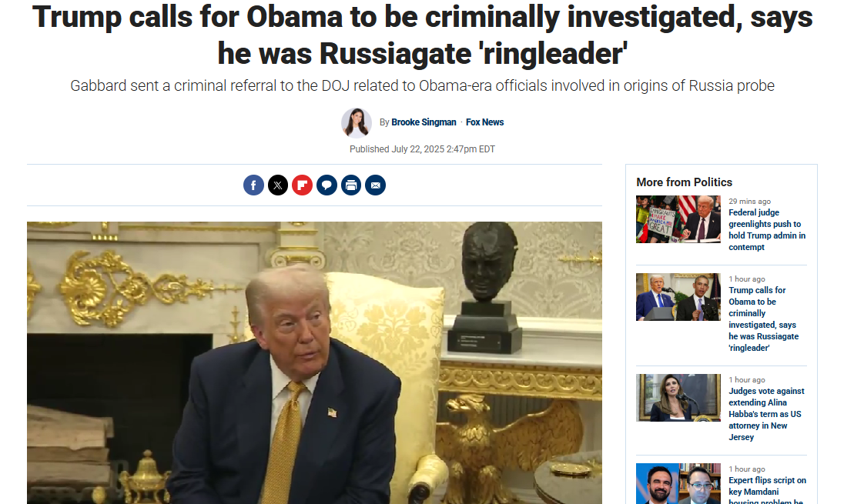Share article via X icon

point(278,185)
